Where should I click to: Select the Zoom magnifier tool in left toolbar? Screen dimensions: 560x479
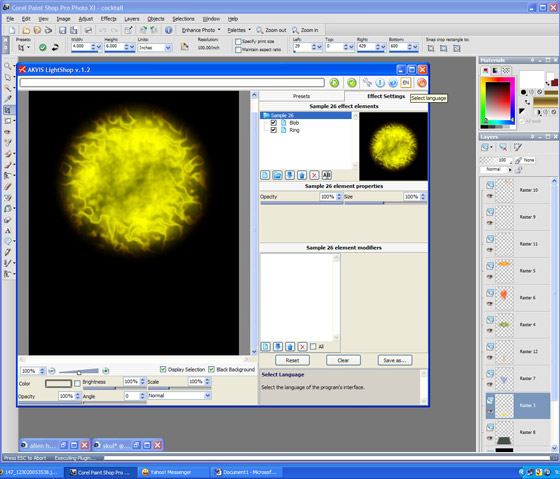pyautogui.click(x=8, y=66)
